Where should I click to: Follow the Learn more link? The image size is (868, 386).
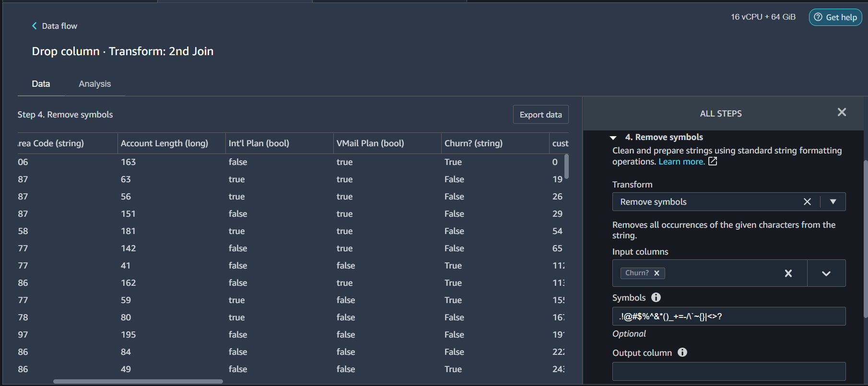[x=681, y=162]
